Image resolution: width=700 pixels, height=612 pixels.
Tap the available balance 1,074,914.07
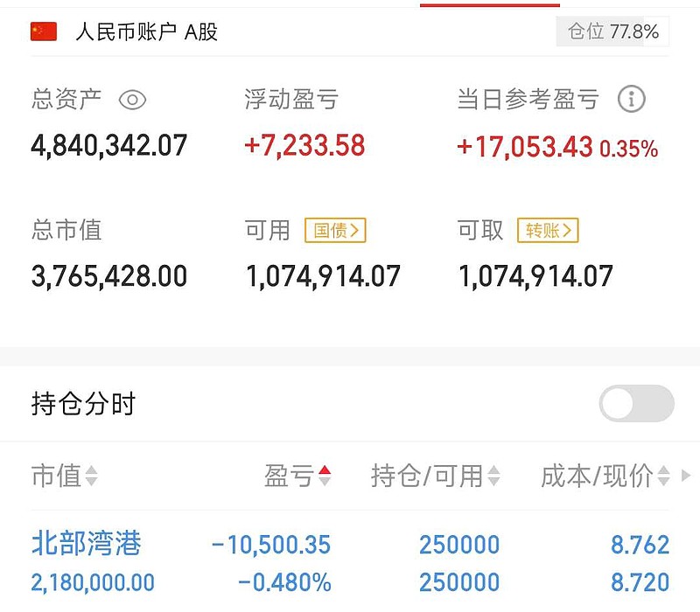(325, 275)
